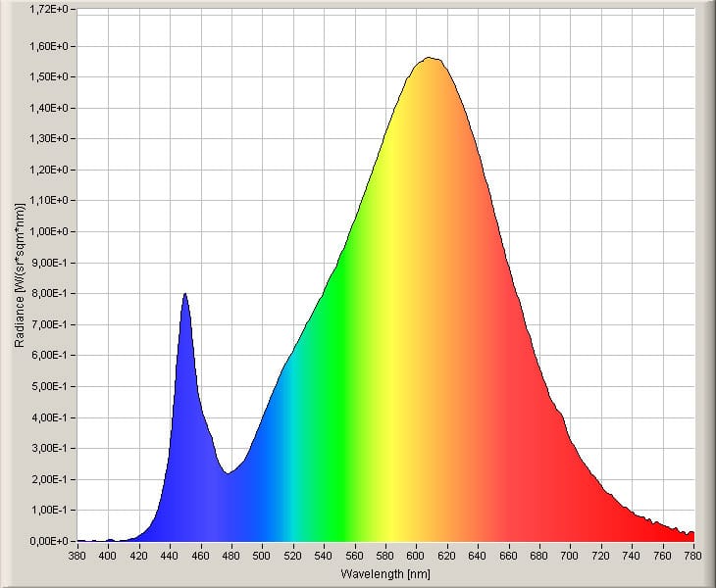Click the 1,00E+0 y-axis label

pyautogui.click(x=48, y=231)
